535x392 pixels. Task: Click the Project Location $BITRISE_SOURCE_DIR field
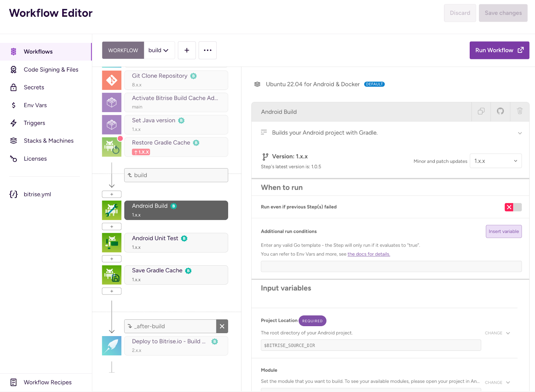(371, 345)
